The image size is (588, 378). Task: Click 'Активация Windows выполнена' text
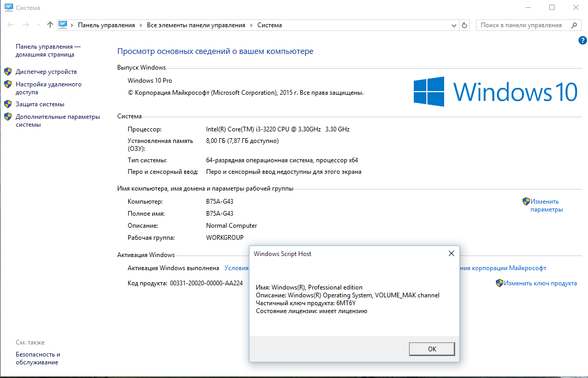[x=173, y=268]
